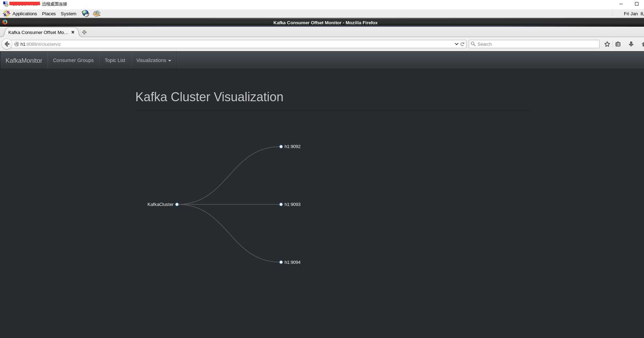This screenshot has width=644, height=338.
Task: Click the remote desktop connection icon
Action: pyautogui.click(x=6, y=4)
